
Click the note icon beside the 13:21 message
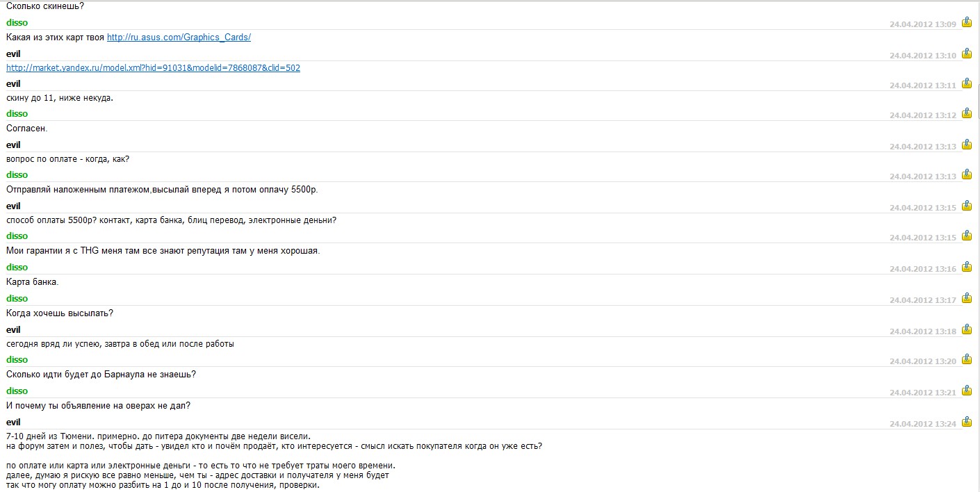pos(966,391)
